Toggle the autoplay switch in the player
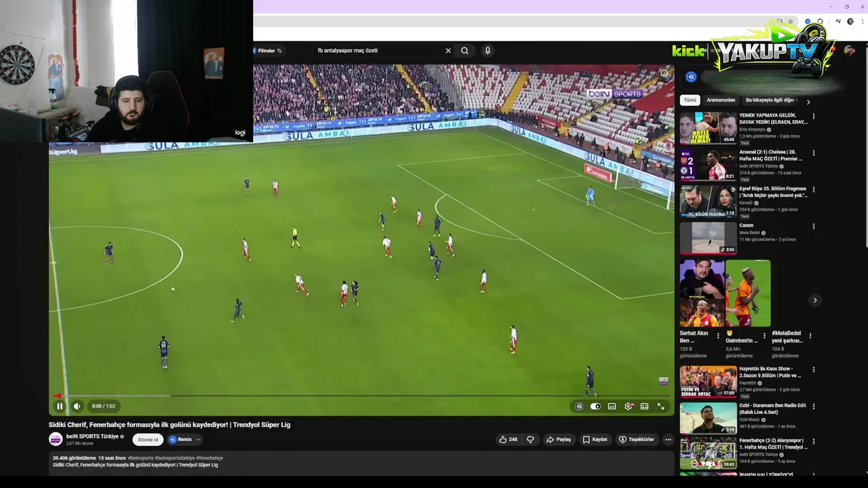This screenshot has width=868, height=488. (595, 406)
